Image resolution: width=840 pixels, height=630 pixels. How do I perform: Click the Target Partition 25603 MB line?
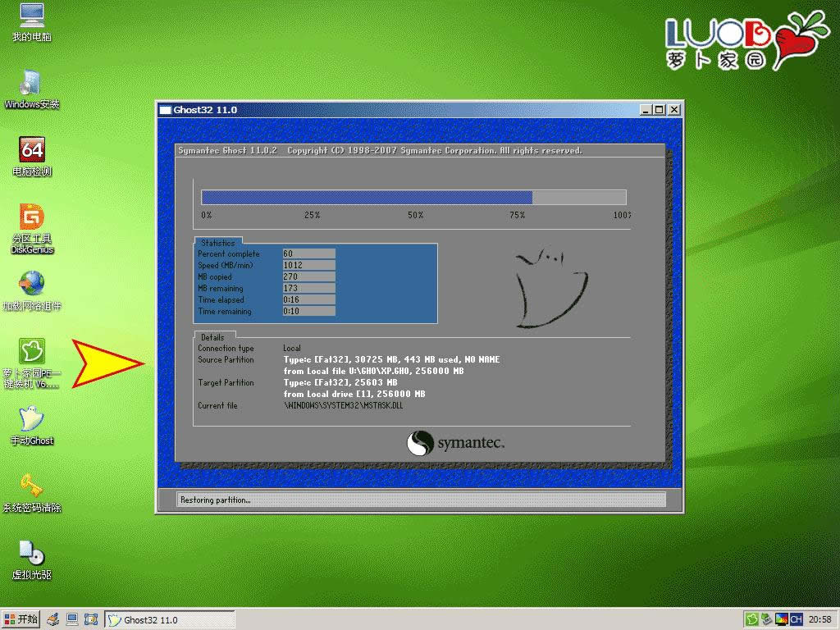[x=340, y=382]
